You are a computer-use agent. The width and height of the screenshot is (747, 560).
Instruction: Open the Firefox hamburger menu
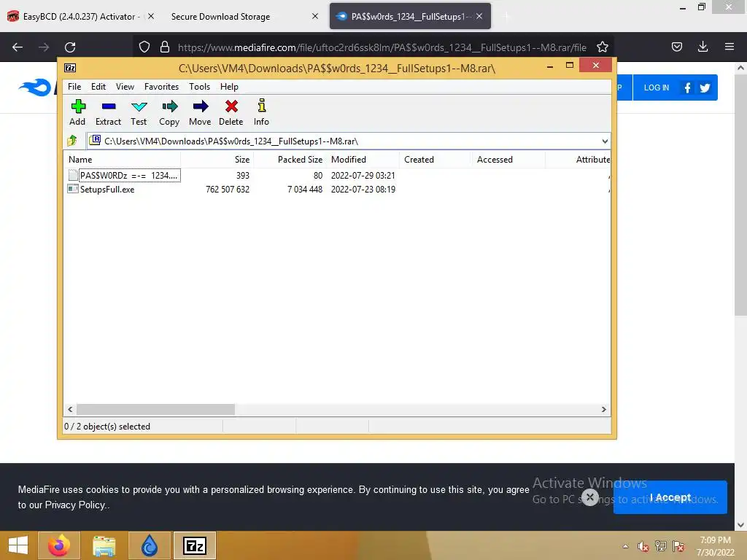click(x=729, y=47)
